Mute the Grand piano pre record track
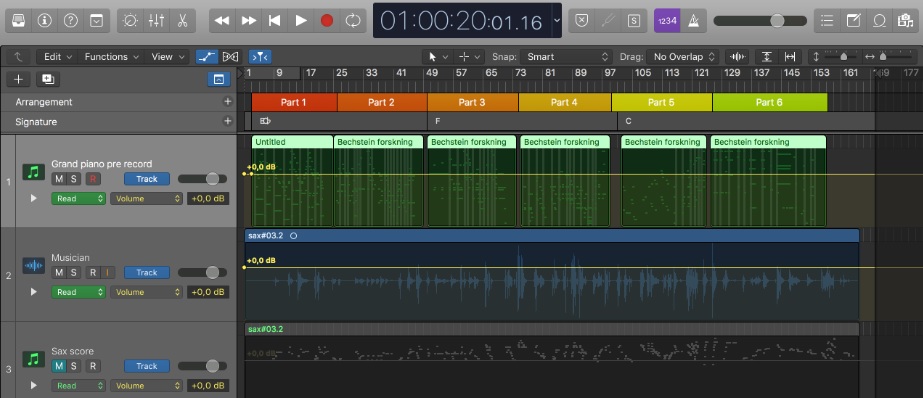The width and height of the screenshot is (923, 398). point(59,179)
